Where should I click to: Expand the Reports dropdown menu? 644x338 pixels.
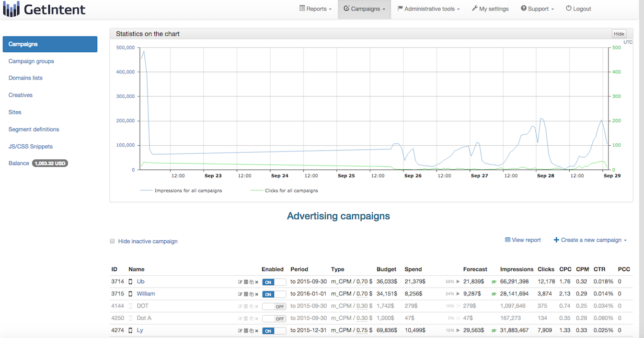coord(315,9)
